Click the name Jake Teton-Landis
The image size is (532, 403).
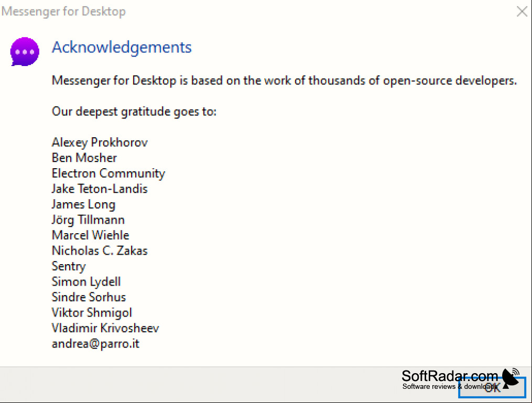coord(100,189)
